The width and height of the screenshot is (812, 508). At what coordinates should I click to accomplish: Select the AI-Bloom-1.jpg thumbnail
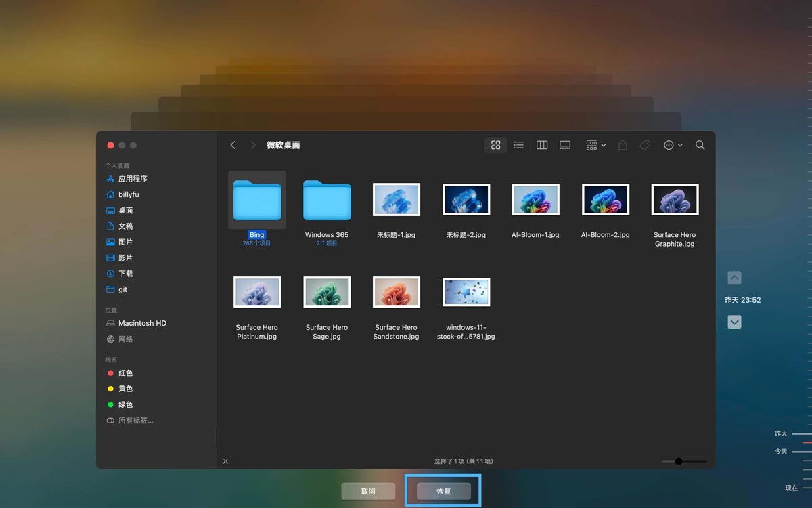point(535,200)
